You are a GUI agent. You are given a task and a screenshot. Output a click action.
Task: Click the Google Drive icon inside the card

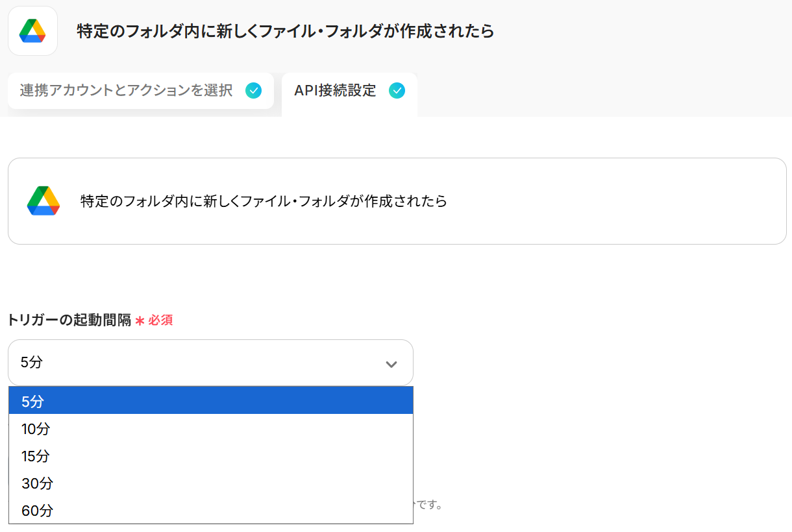(43, 201)
